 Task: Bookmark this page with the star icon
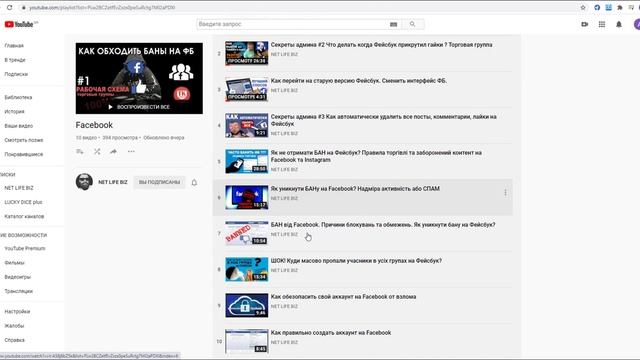(x=583, y=7)
